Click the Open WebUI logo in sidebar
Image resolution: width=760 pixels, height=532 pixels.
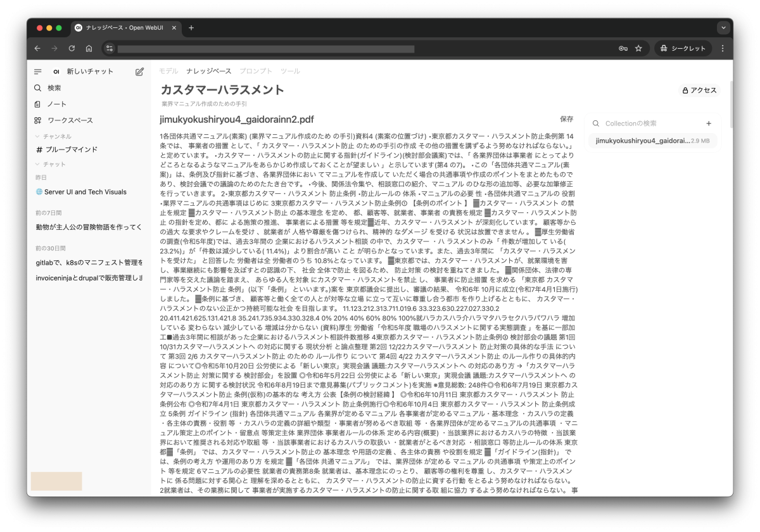pos(56,72)
